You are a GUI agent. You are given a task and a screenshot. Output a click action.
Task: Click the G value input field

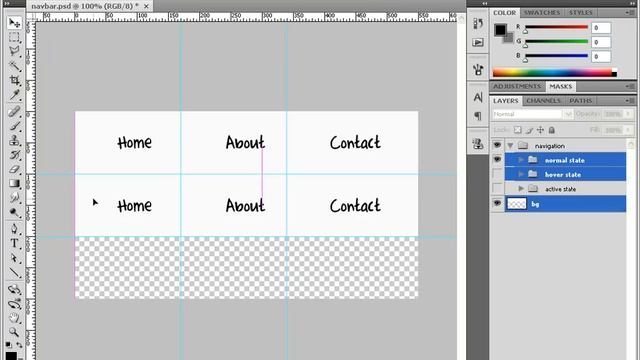point(601,42)
